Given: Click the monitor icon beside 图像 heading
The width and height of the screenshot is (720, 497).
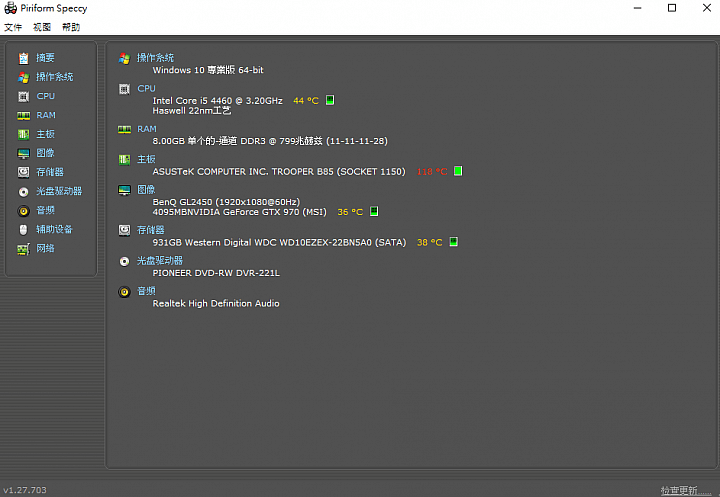Looking at the screenshot, I should (124, 190).
